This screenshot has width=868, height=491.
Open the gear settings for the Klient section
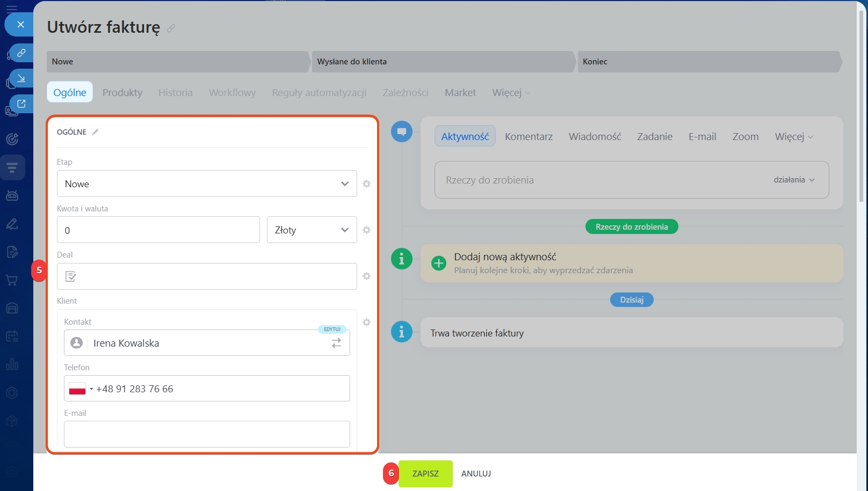point(366,323)
